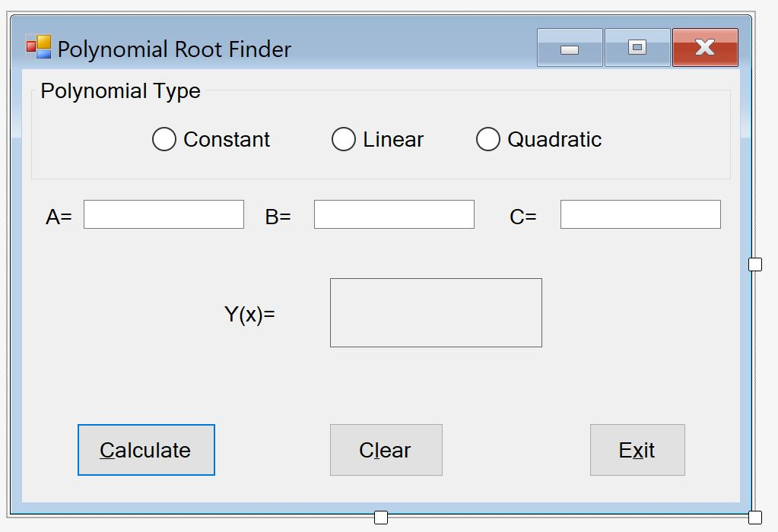This screenshot has height=532, width=778.
Task: Click the Y(x)= result display box
Action: pos(436,312)
